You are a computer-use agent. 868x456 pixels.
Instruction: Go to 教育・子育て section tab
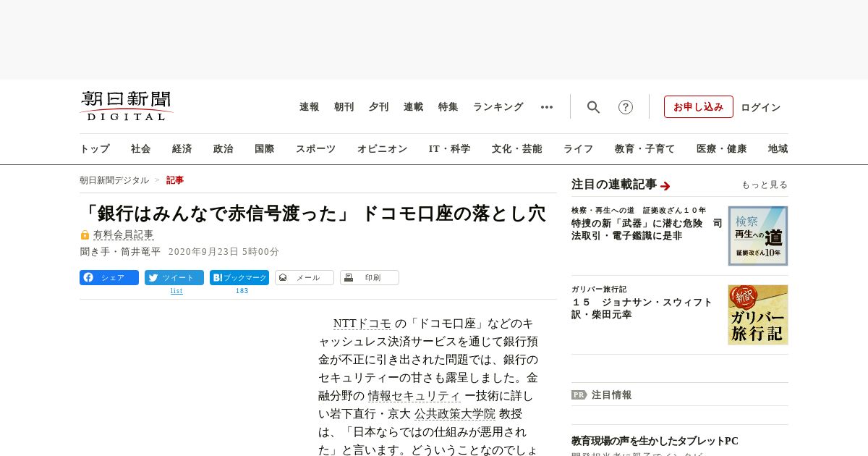645,149
